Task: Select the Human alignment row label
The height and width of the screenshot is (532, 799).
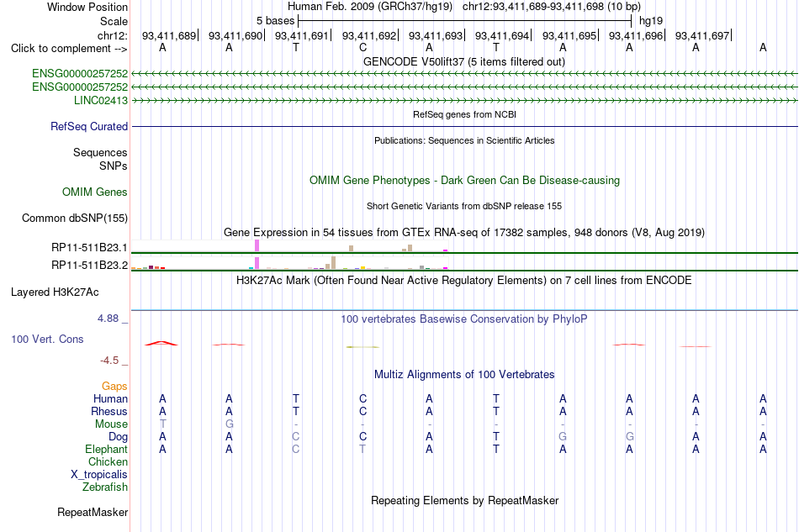Action: coord(110,398)
